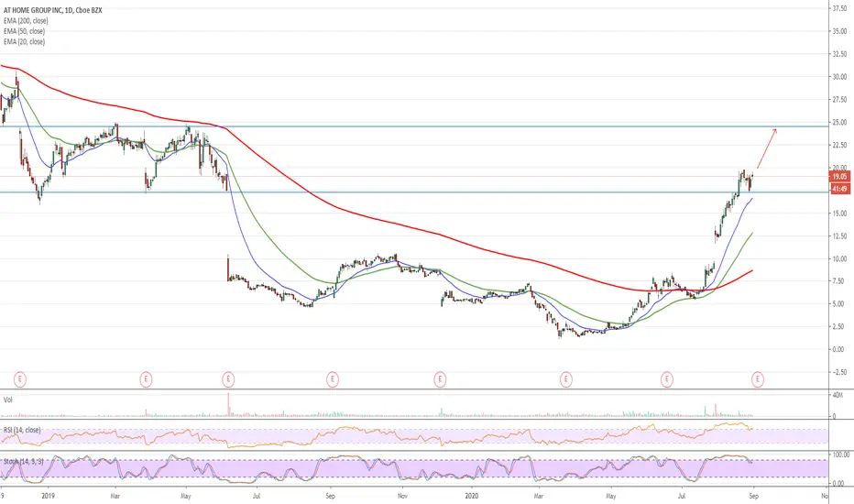
Task: Click the RSI (14, close) indicator label
Action: tap(22, 430)
